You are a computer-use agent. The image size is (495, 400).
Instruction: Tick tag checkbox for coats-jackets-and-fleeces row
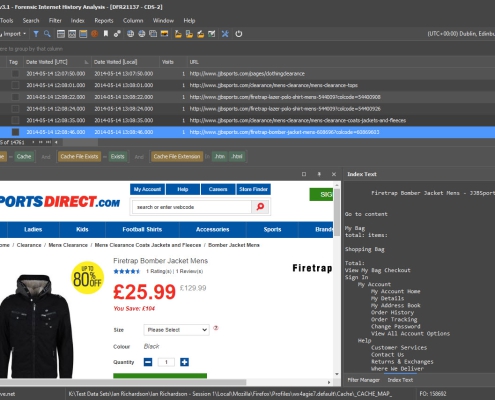coord(15,120)
